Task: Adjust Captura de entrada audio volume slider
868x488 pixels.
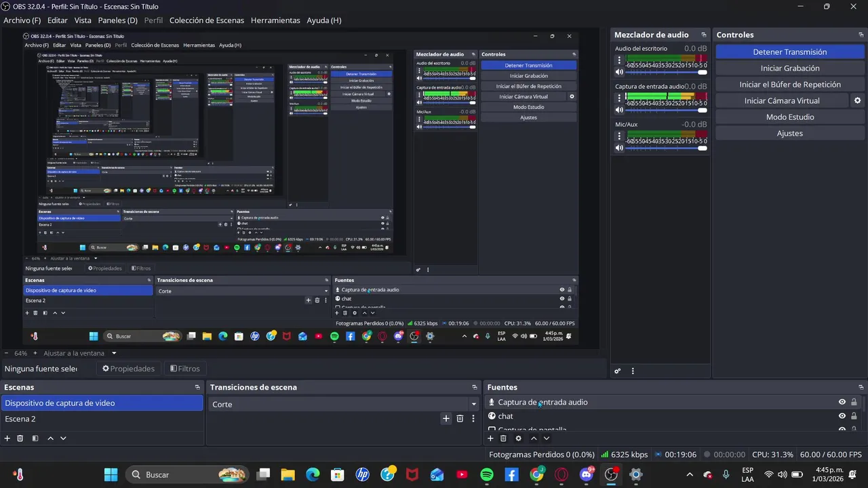Action: click(x=667, y=110)
